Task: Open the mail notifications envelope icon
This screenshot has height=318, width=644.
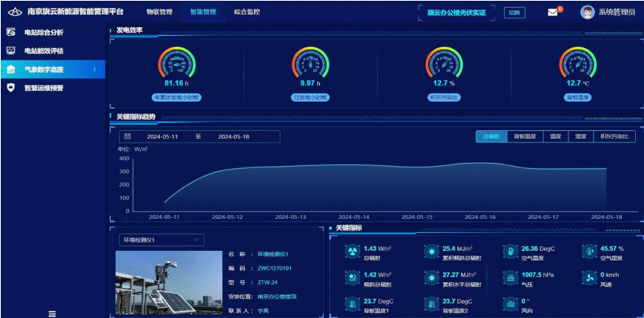Action: pyautogui.click(x=553, y=12)
